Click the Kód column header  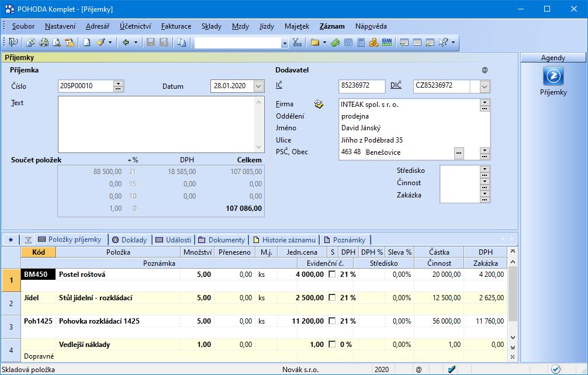(39, 252)
